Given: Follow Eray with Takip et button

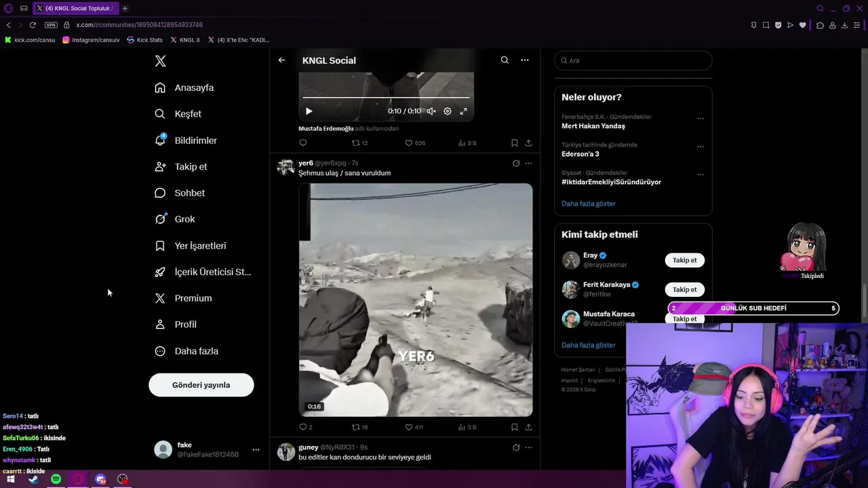Looking at the screenshot, I should coord(684,260).
